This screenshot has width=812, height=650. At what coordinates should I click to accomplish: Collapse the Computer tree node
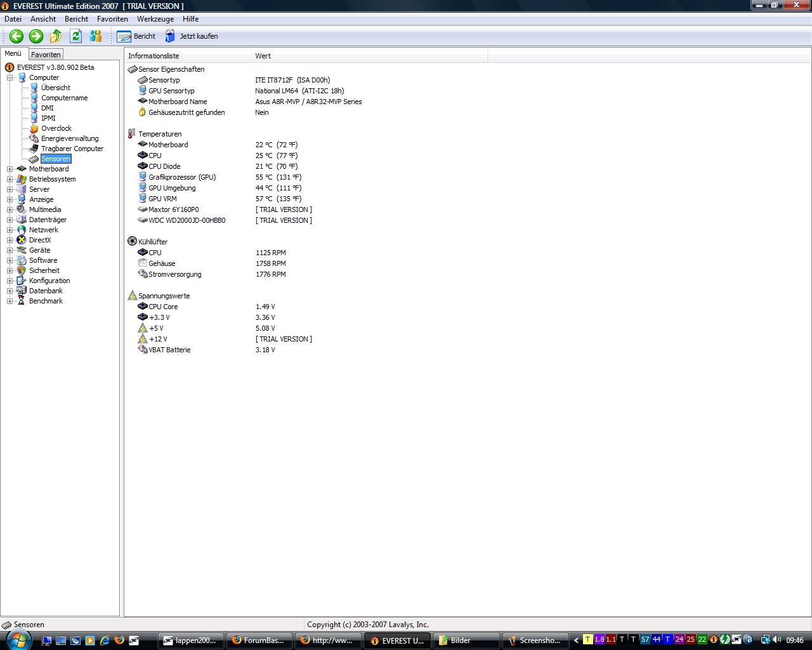coord(10,77)
